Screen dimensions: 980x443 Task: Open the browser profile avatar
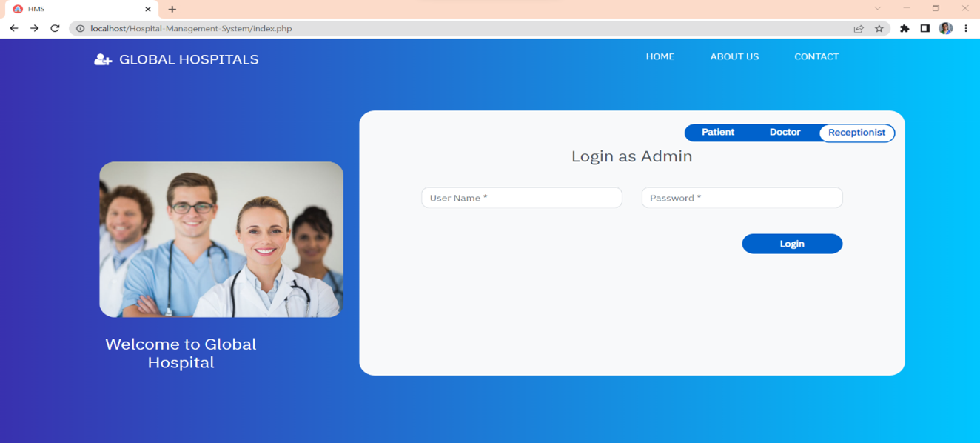(x=944, y=28)
